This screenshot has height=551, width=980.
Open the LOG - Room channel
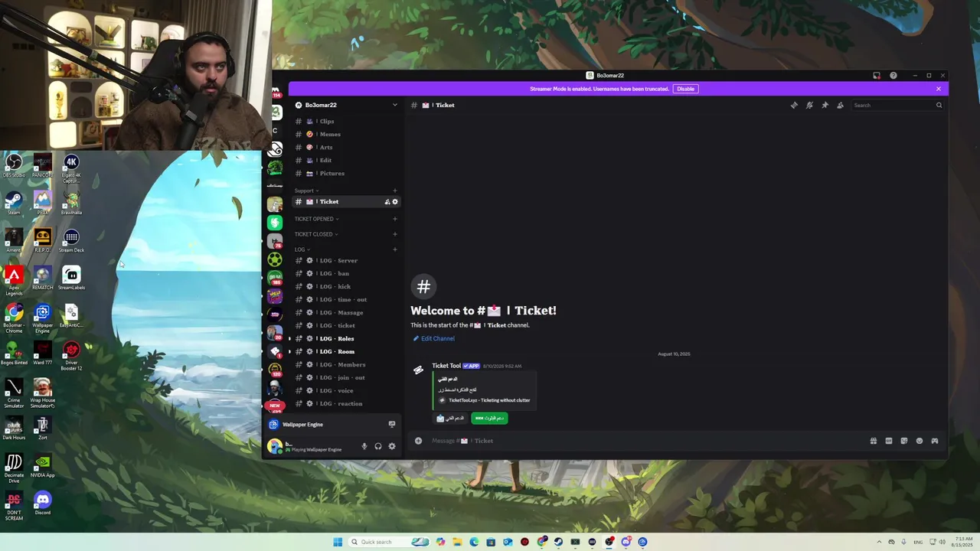345,351
